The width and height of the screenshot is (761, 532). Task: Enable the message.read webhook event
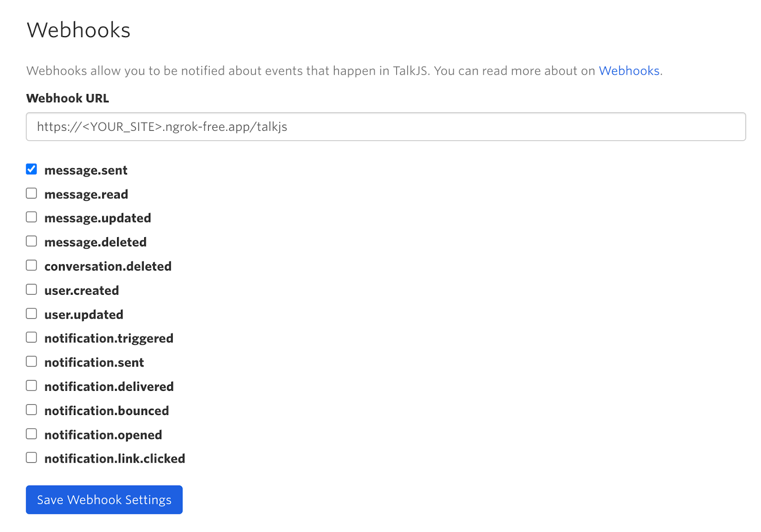[x=31, y=193]
